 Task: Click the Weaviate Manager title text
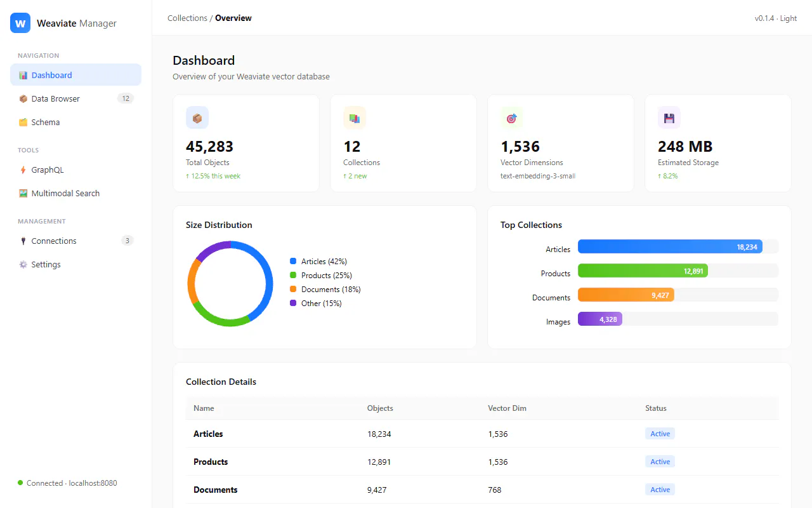(x=77, y=23)
